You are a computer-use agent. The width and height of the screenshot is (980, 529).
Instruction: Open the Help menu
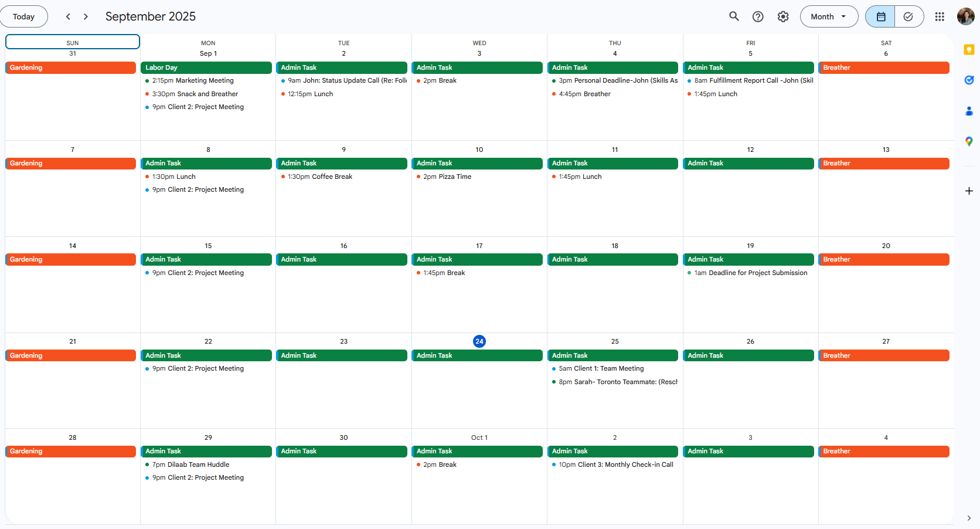(758, 16)
